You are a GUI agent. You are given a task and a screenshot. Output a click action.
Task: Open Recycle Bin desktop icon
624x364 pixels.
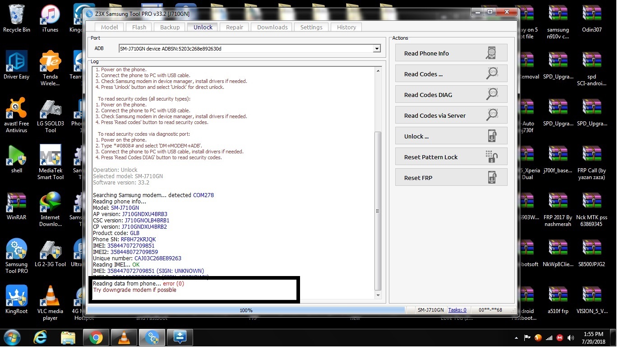(17, 19)
